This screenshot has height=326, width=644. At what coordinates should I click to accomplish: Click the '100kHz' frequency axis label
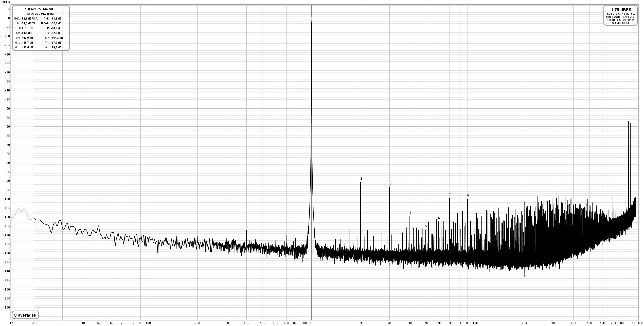click(x=637, y=323)
